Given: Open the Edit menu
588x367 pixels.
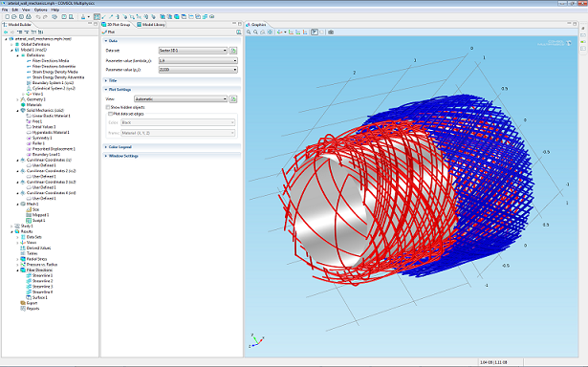Looking at the screenshot, I should (15, 10).
